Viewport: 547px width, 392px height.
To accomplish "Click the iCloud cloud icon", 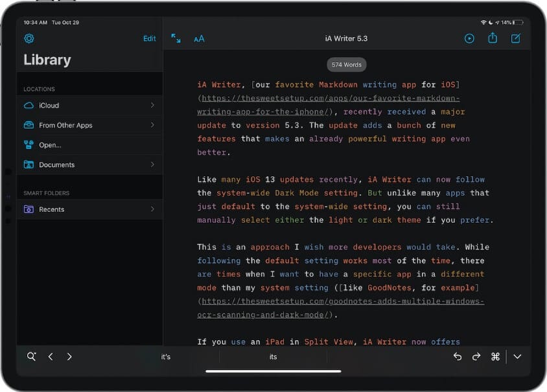I will point(29,106).
